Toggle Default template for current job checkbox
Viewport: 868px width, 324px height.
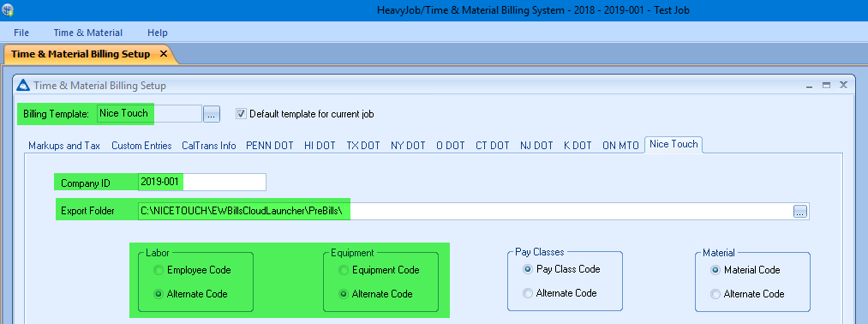(240, 114)
